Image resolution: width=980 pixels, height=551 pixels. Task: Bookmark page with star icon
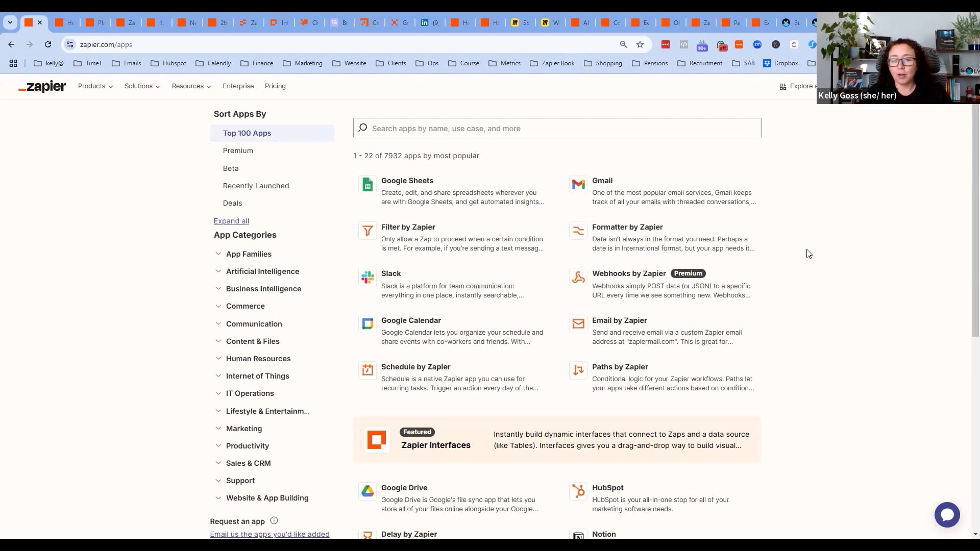tap(640, 44)
